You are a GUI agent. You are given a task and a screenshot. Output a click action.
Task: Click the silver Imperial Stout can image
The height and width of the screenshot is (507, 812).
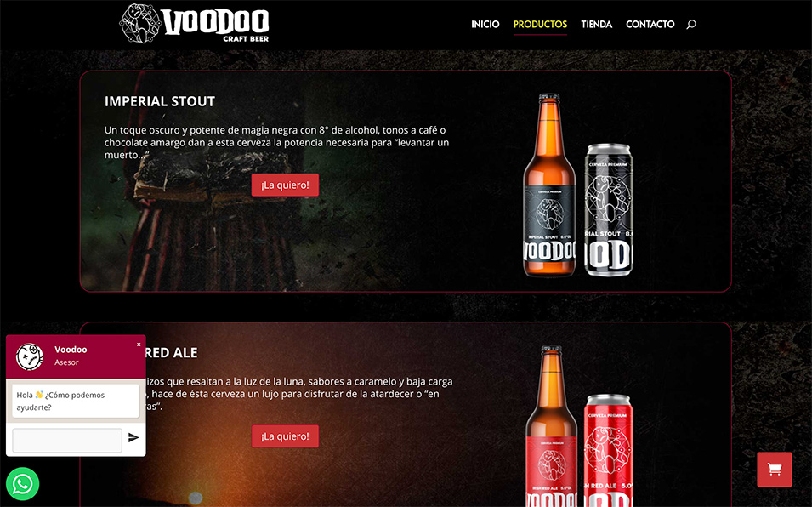coord(609,210)
